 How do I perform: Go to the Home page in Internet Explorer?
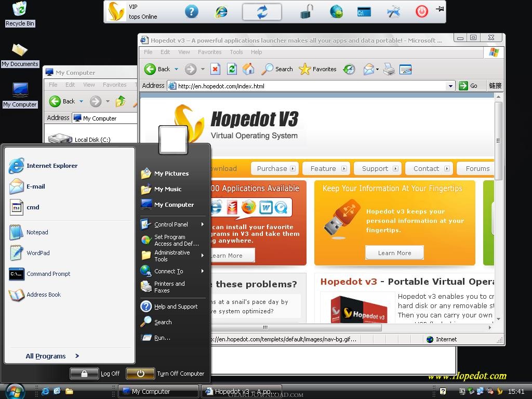click(248, 69)
